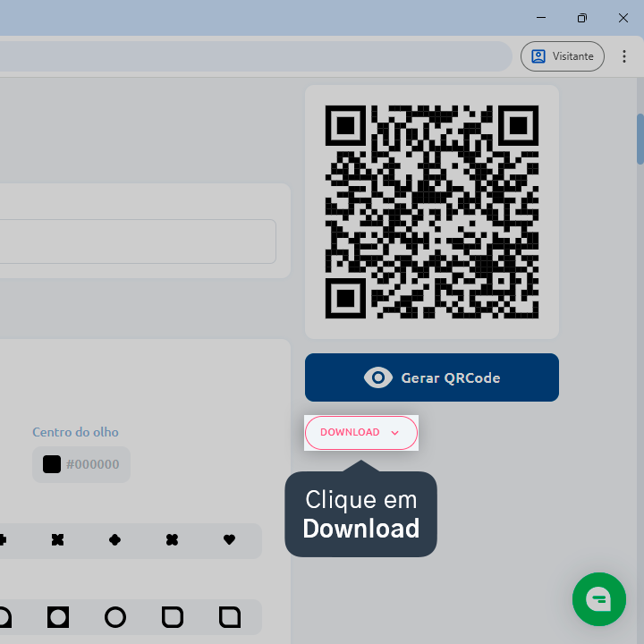
Task: Open the Visitante profile button
Action: pos(563,56)
